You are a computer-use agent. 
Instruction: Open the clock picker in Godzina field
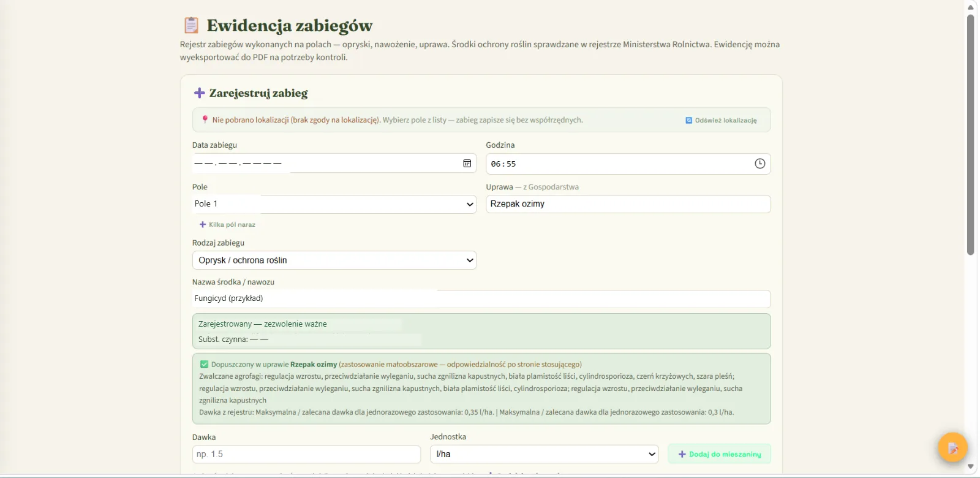pos(759,164)
